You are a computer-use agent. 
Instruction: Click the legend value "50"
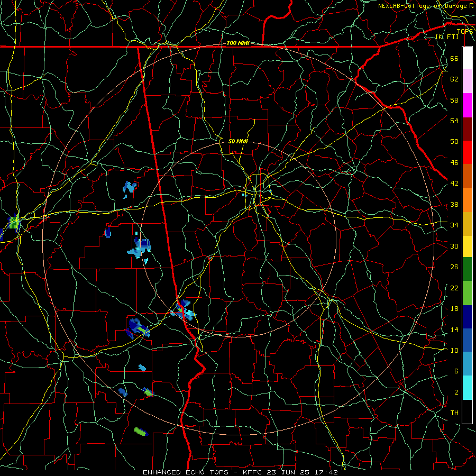pyautogui.click(x=454, y=142)
